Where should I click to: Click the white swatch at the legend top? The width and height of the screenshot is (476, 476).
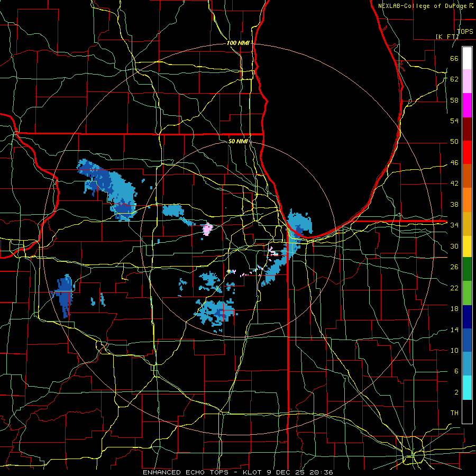[467, 58]
